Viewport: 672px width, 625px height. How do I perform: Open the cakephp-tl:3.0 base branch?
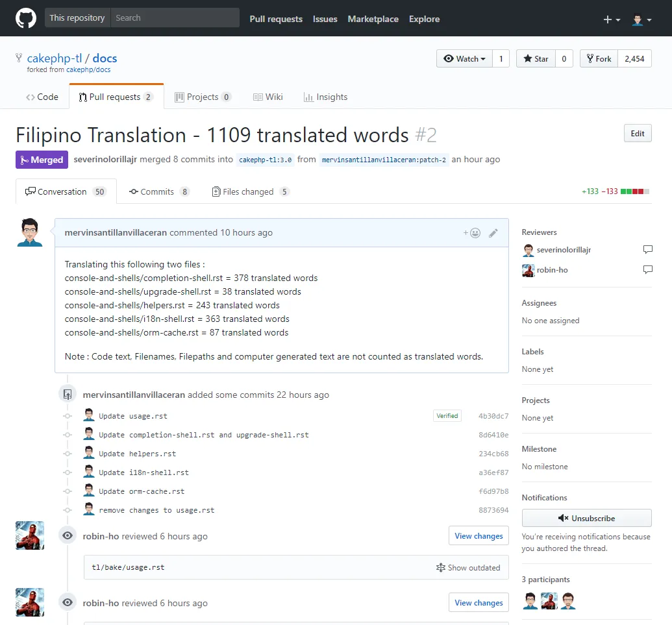266,160
